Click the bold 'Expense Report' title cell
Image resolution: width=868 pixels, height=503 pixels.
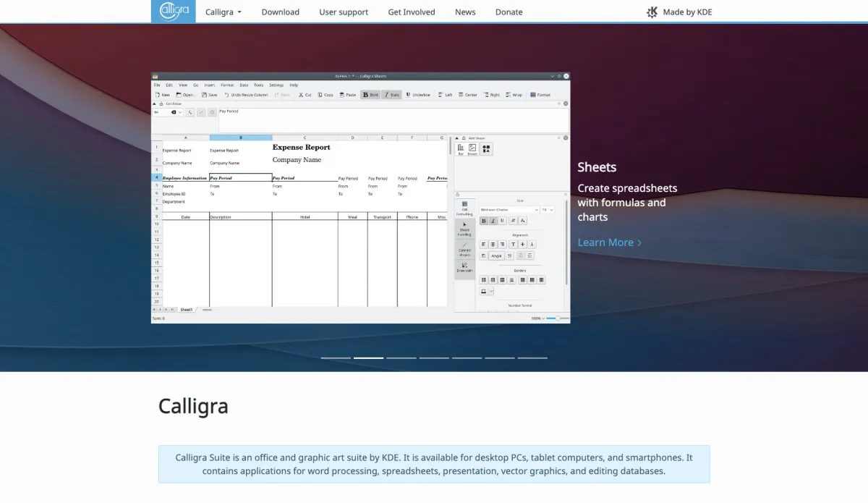(x=302, y=148)
